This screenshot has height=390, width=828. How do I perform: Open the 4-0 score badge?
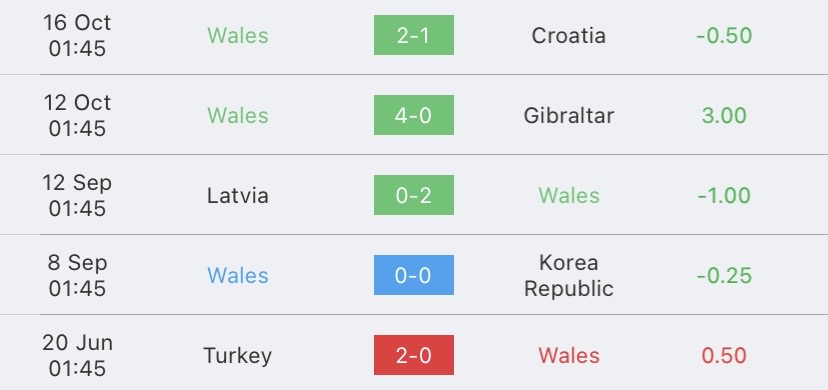click(x=413, y=115)
